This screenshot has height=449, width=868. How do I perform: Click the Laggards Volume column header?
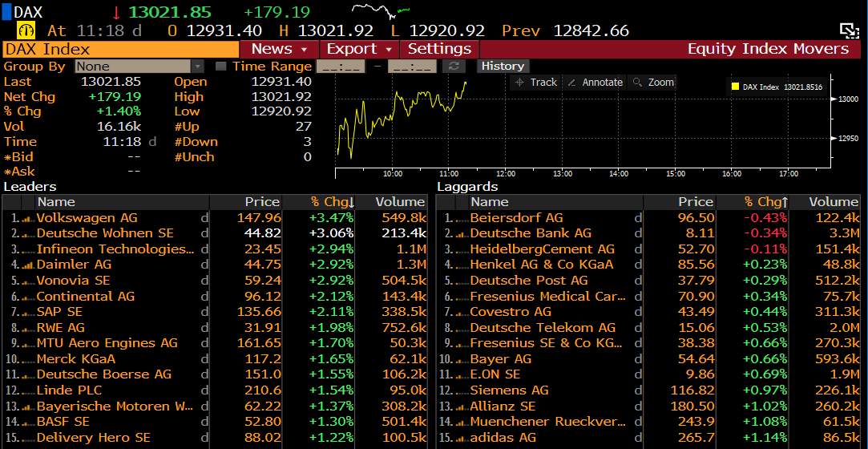(825, 202)
